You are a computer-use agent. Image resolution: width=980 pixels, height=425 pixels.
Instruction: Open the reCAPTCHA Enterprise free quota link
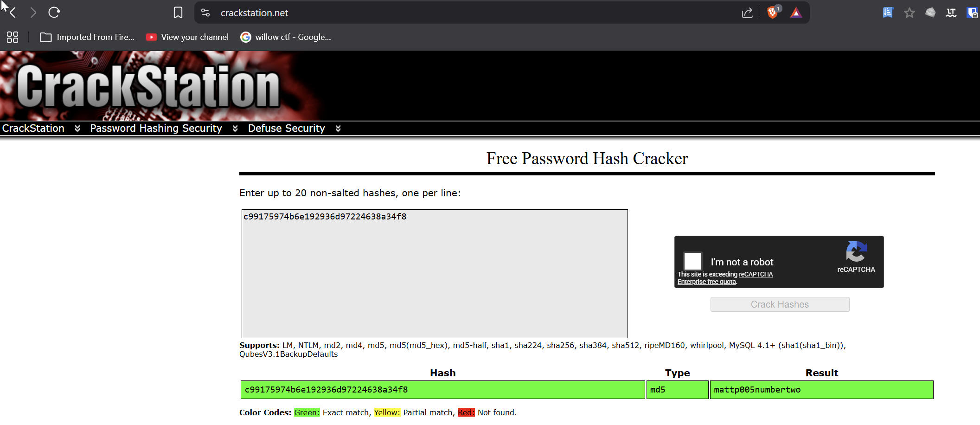point(725,278)
